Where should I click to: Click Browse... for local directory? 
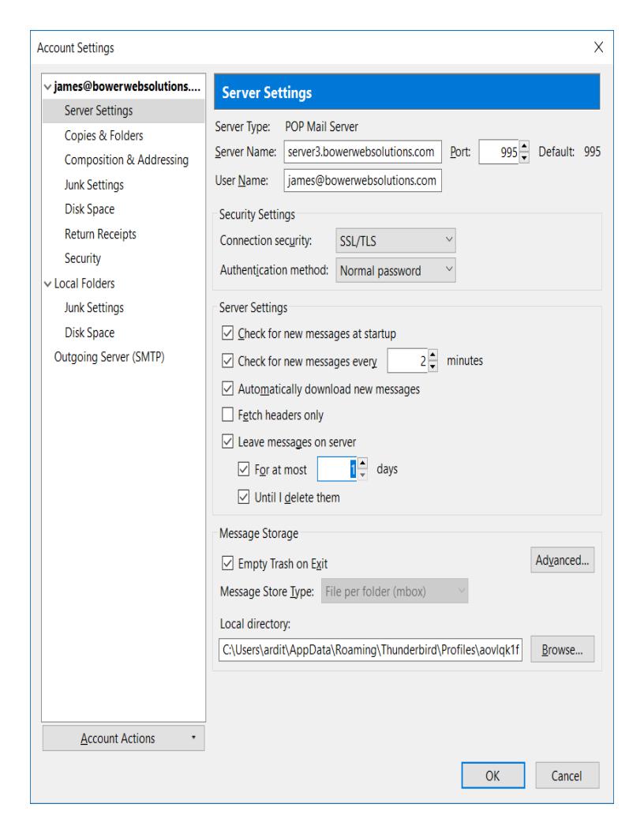click(x=562, y=649)
